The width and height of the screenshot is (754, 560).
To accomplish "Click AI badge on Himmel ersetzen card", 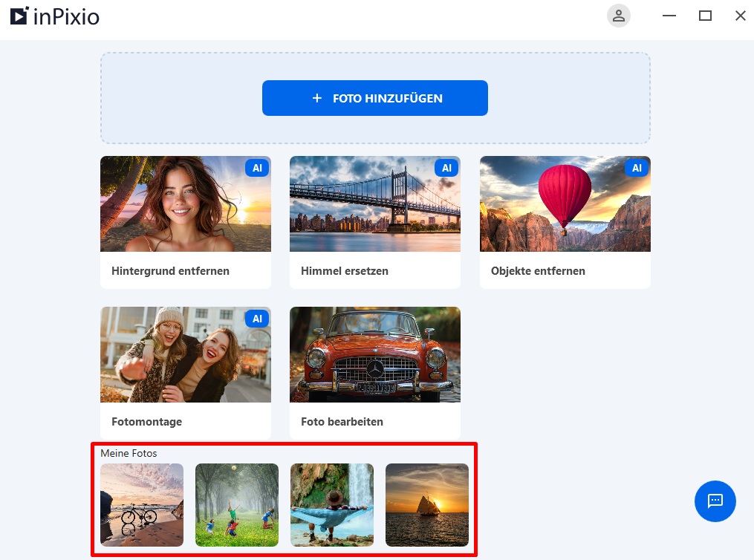I will click(x=446, y=168).
